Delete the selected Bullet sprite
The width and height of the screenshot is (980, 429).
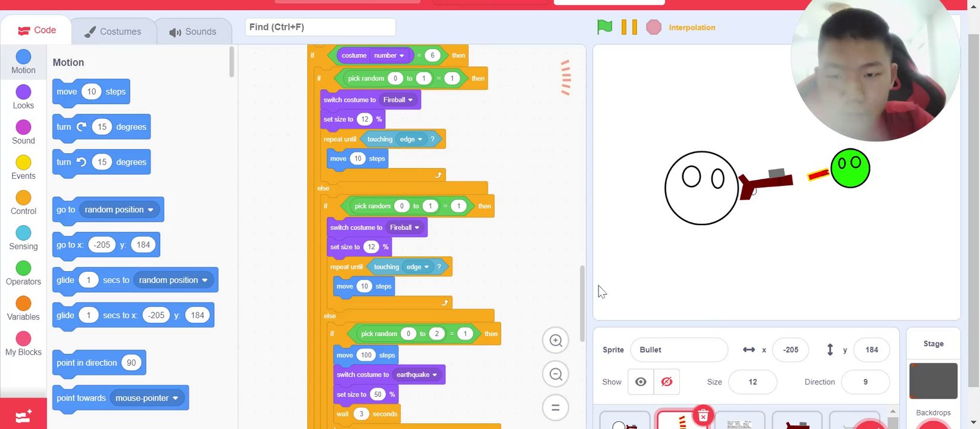click(x=703, y=415)
